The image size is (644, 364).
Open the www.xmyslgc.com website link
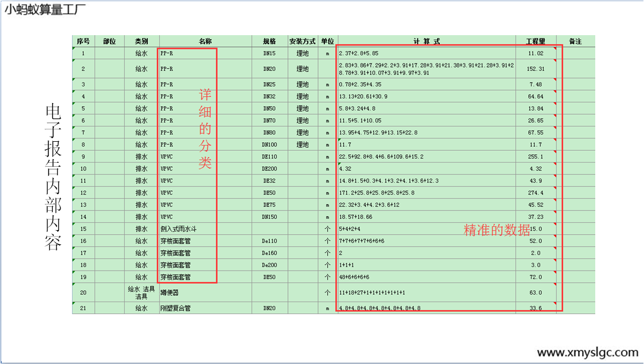[587, 352]
